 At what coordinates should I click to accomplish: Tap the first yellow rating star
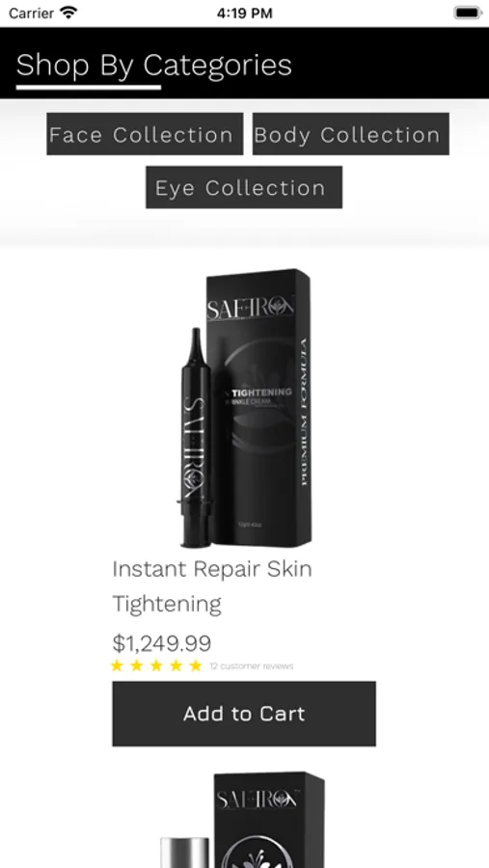click(117, 665)
